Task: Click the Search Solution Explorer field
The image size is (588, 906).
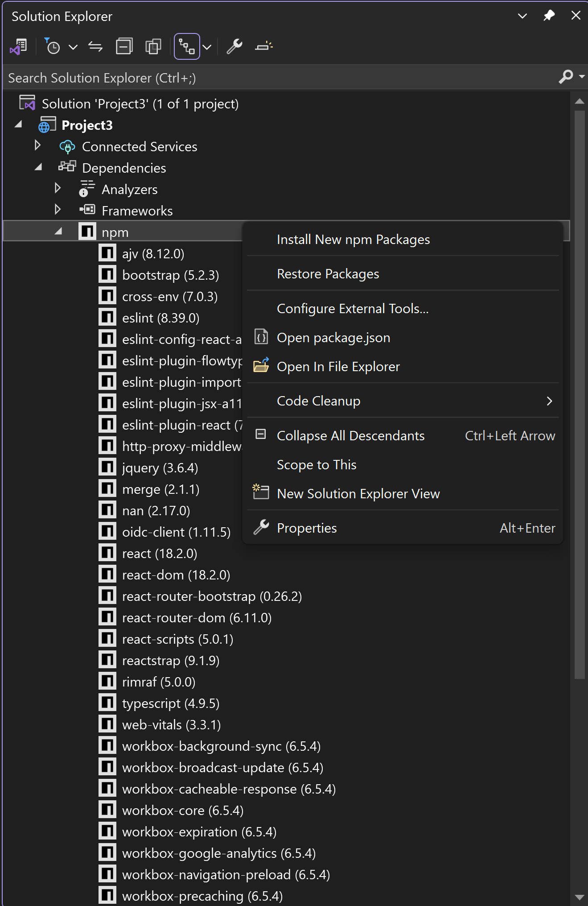Action: point(276,78)
